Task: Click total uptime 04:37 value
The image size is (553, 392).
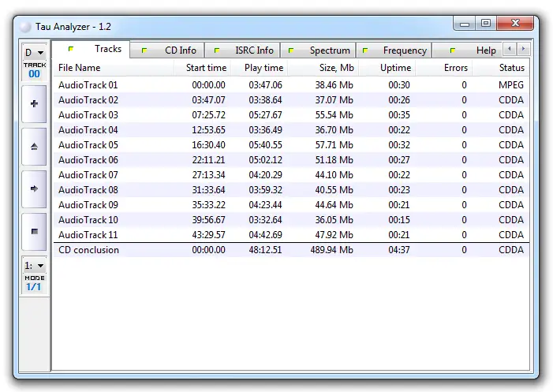Action: [399, 250]
